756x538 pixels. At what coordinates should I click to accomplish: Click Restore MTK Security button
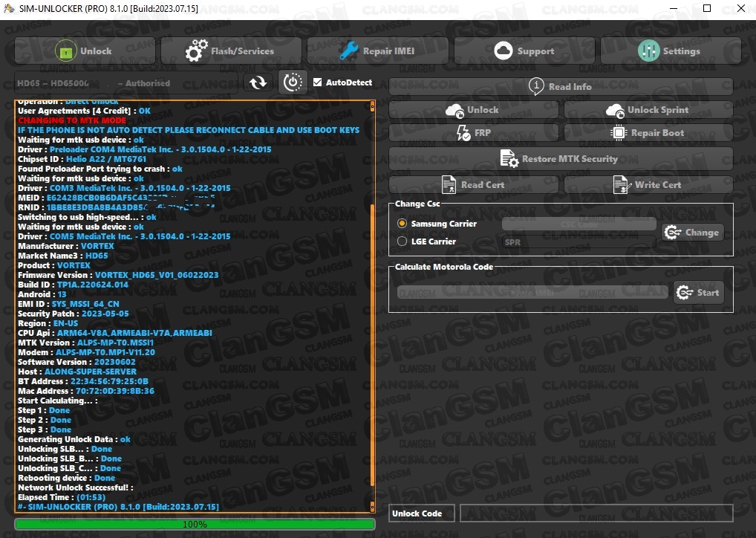click(561, 159)
